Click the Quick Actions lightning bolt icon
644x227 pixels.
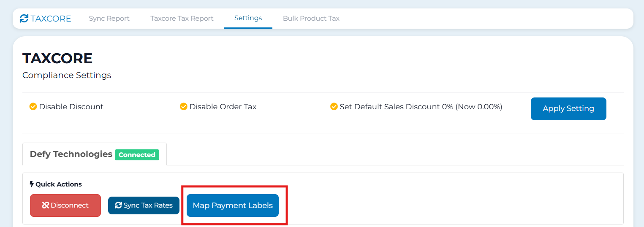pos(32,184)
